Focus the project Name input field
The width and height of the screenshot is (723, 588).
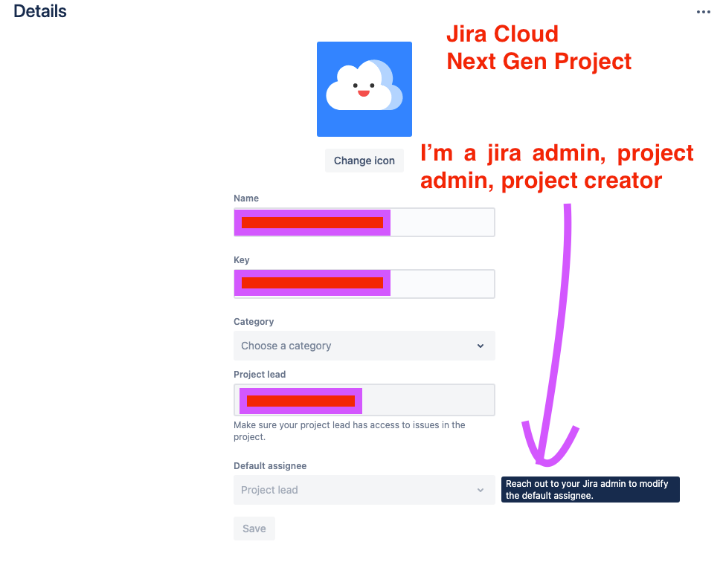click(364, 222)
